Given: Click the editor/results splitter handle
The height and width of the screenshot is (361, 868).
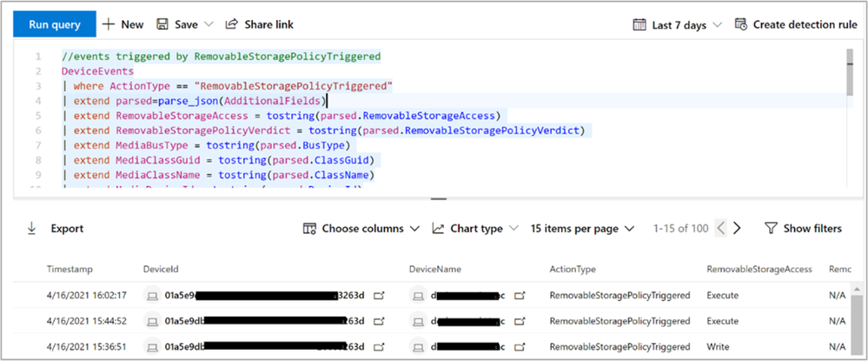Looking at the screenshot, I should coord(439,198).
